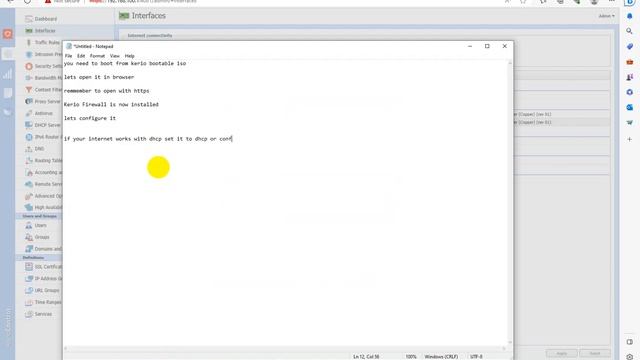Image resolution: width=640 pixels, height=360 pixels.
Task: Click the Edge sidebar Outlook icon
Action: [629, 107]
